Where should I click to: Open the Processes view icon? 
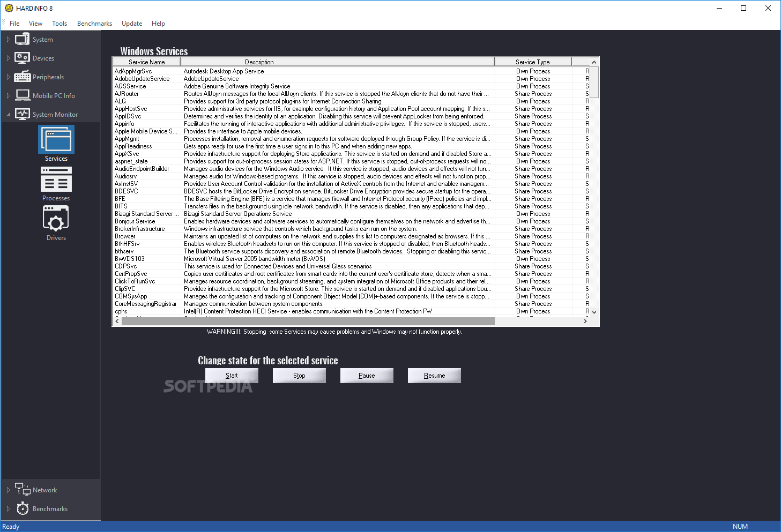click(x=56, y=179)
